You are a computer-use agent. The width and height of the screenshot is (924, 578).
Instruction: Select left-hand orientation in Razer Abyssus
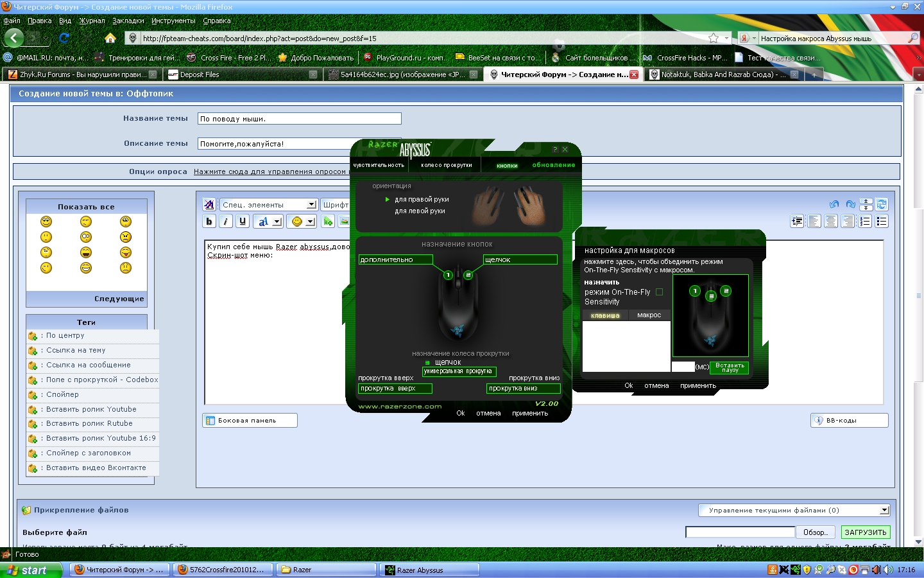point(420,211)
